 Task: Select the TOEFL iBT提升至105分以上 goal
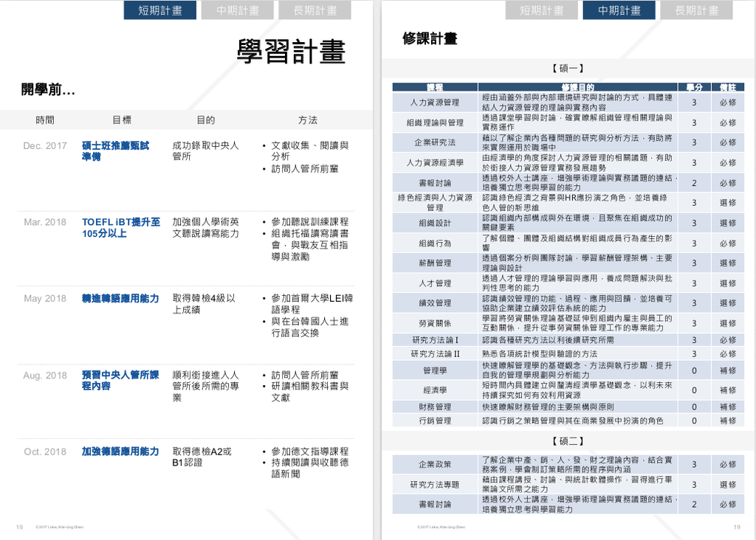(121, 228)
